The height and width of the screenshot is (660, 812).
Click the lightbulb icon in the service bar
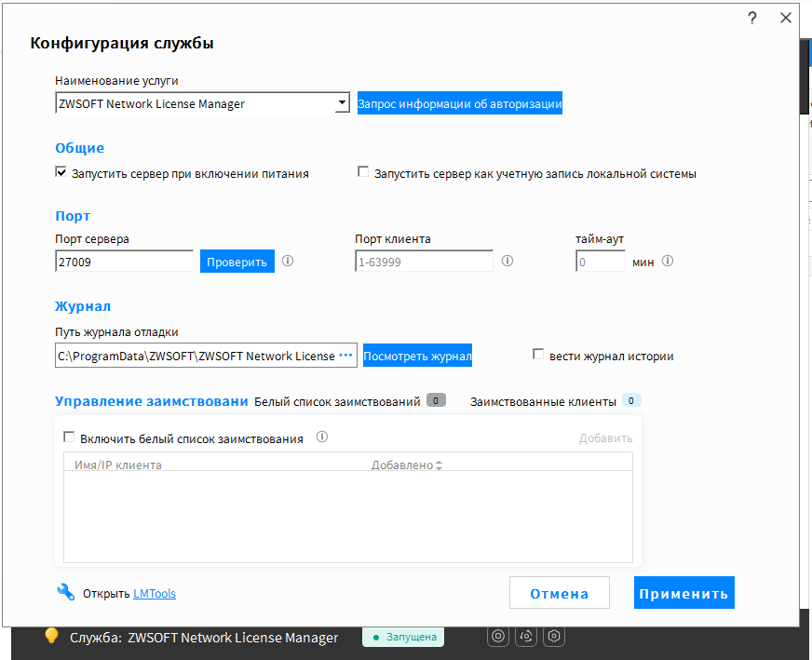pos(51,636)
